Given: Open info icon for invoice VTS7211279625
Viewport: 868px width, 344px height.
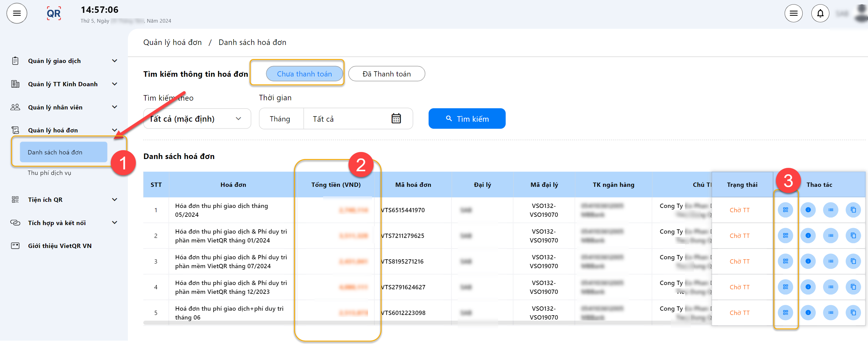Looking at the screenshot, I should point(808,236).
